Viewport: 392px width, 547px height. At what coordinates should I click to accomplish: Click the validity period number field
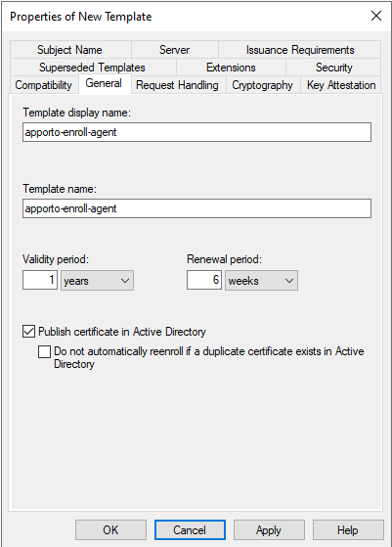click(40, 280)
